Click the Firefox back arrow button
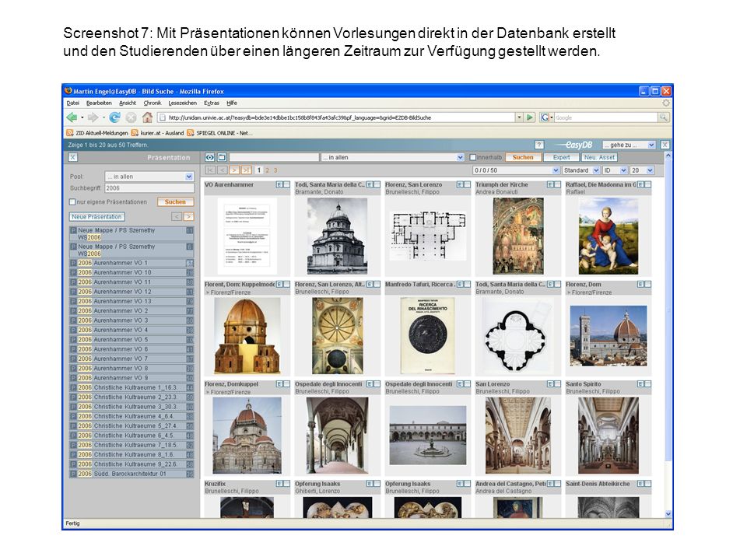The width and height of the screenshot is (747, 560). [x=72, y=117]
